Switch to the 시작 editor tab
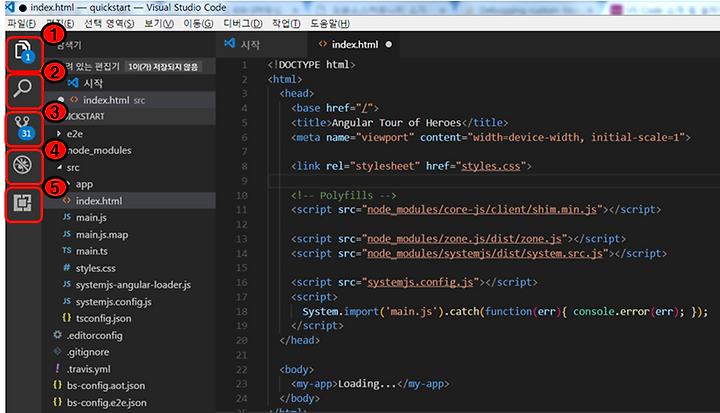Viewport: 720px width, 413px height. pyautogui.click(x=262, y=45)
